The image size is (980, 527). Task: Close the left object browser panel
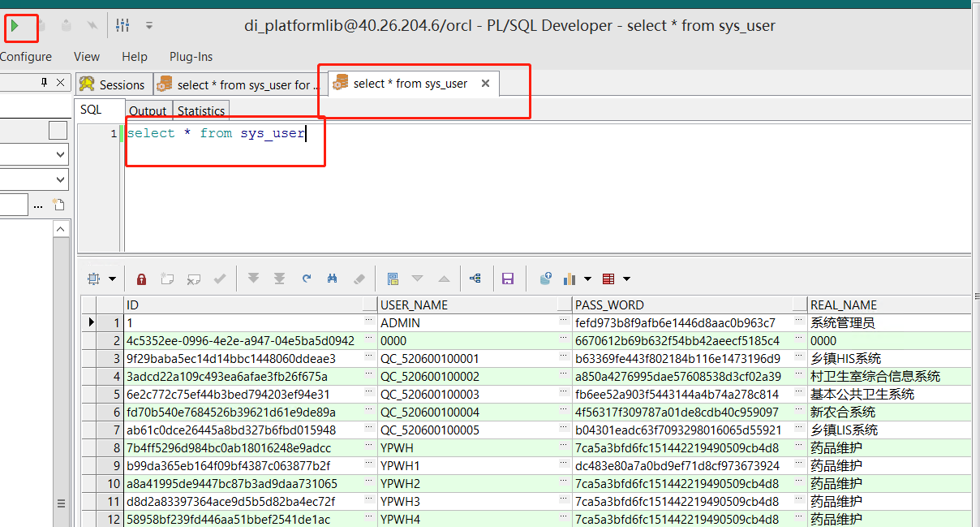[61, 83]
